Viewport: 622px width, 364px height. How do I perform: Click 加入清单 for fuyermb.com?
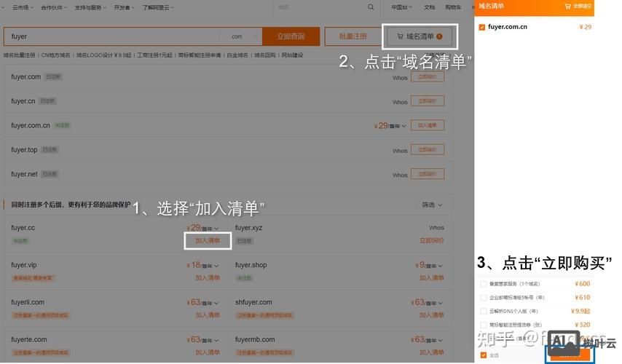[432, 352]
